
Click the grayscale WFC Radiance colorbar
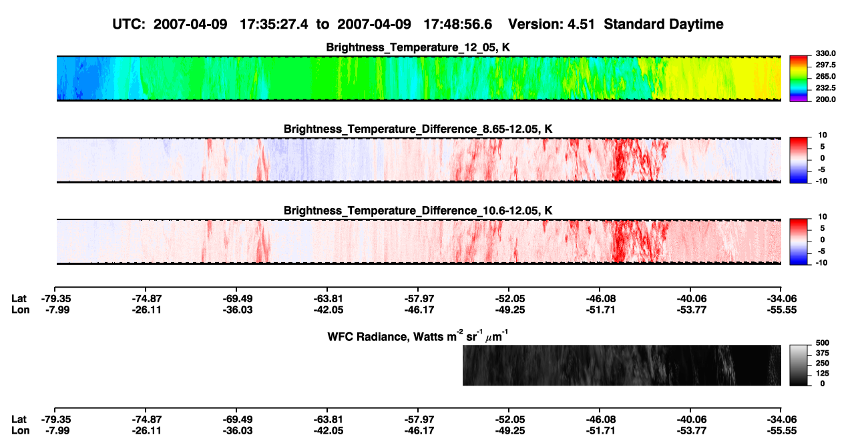(x=799, y=365)
